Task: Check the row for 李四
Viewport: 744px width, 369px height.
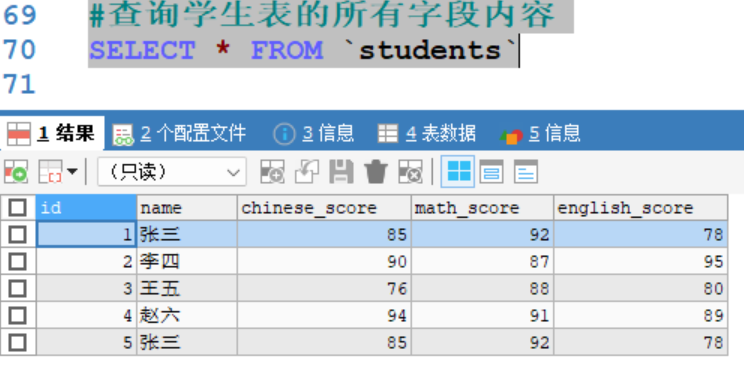Action: pyautogui.click(x=18, y=261)
